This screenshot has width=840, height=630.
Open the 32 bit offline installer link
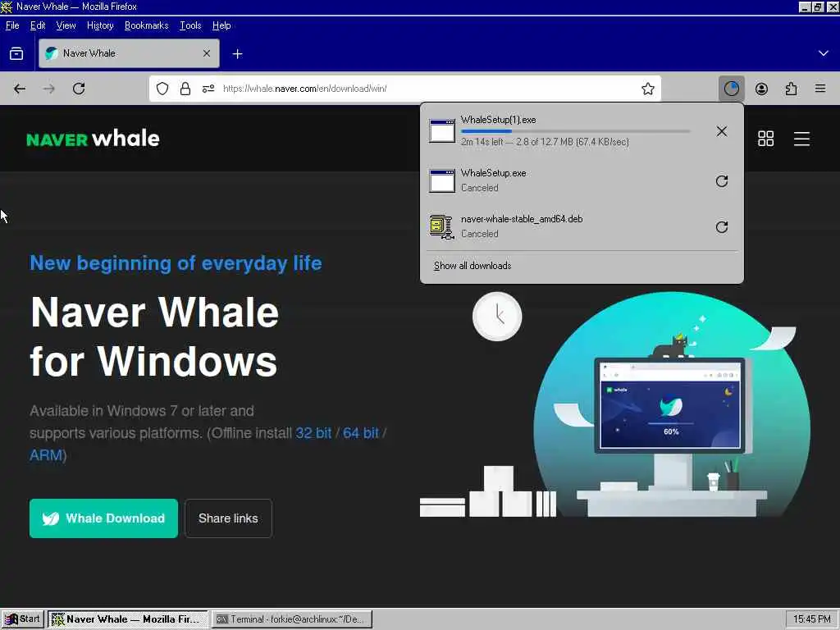pos(313,433)
